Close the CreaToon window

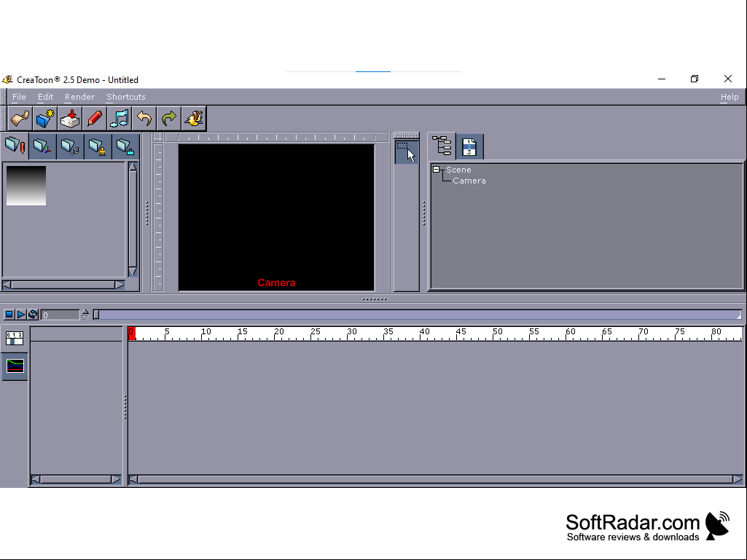click(728, 79)
